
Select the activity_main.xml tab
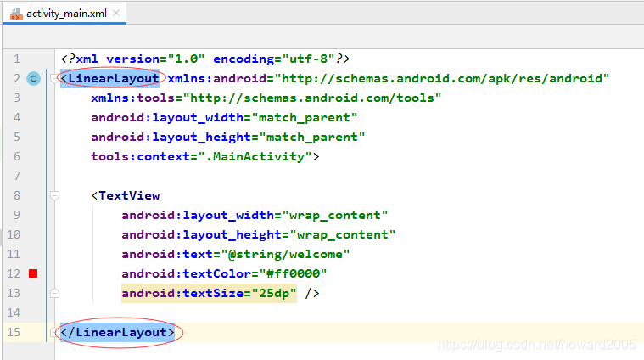pyautogui.click(x=64, y=14)
